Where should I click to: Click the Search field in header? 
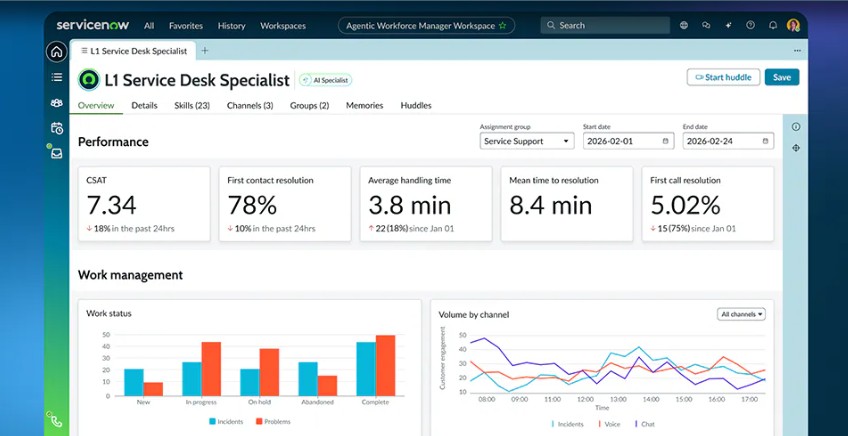tap(603, 25)
